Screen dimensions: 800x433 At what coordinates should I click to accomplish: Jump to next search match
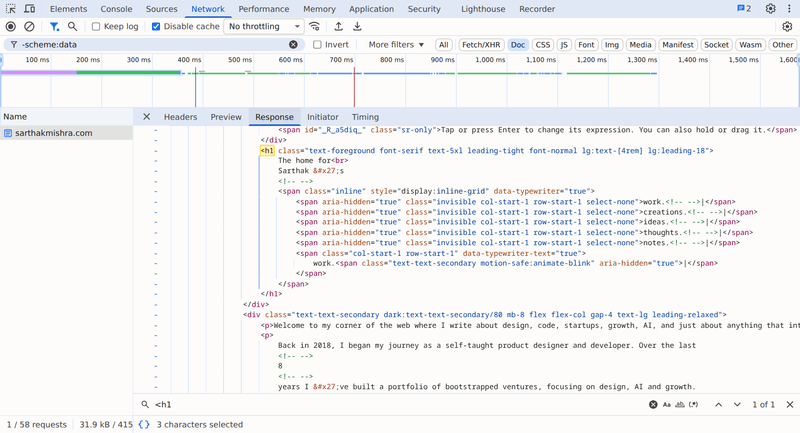tap(737, 404)
